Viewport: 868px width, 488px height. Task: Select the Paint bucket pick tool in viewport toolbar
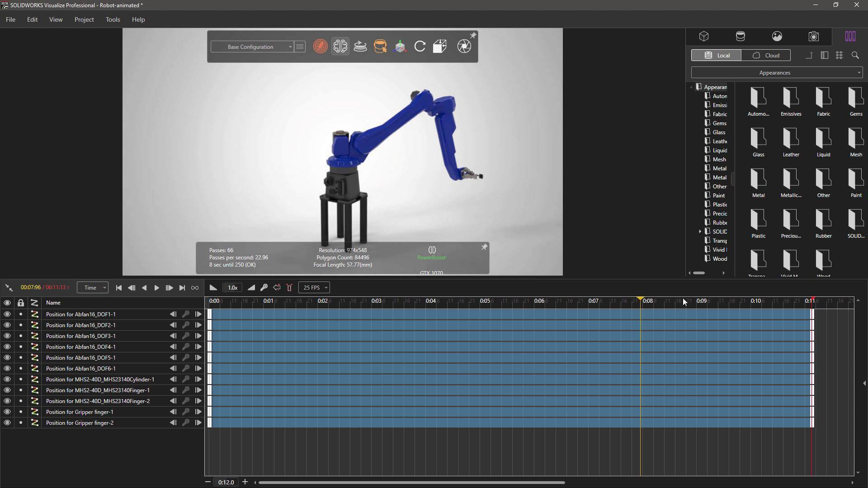pyautogui.click(x=380, y=46)
